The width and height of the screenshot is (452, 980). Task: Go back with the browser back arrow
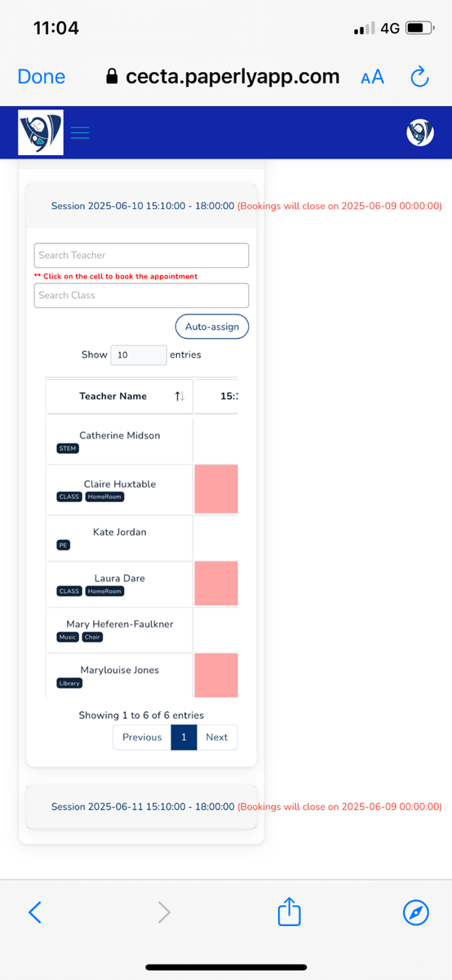tap(34, 912)
